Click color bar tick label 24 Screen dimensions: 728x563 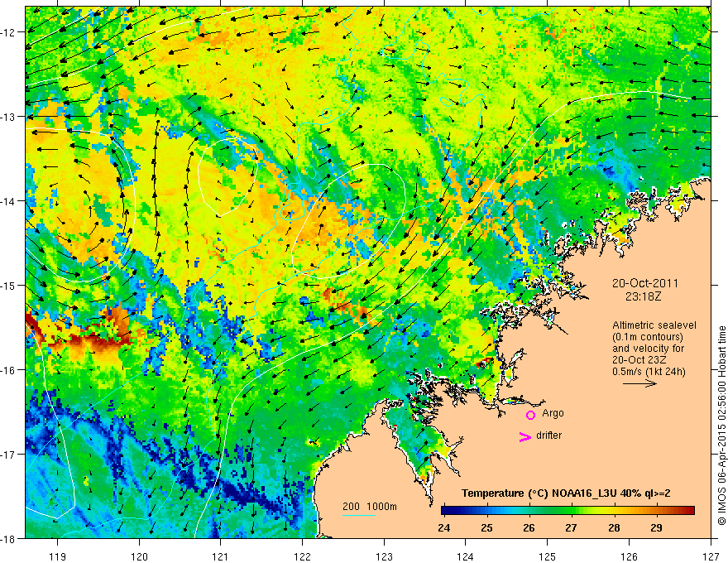443,527
